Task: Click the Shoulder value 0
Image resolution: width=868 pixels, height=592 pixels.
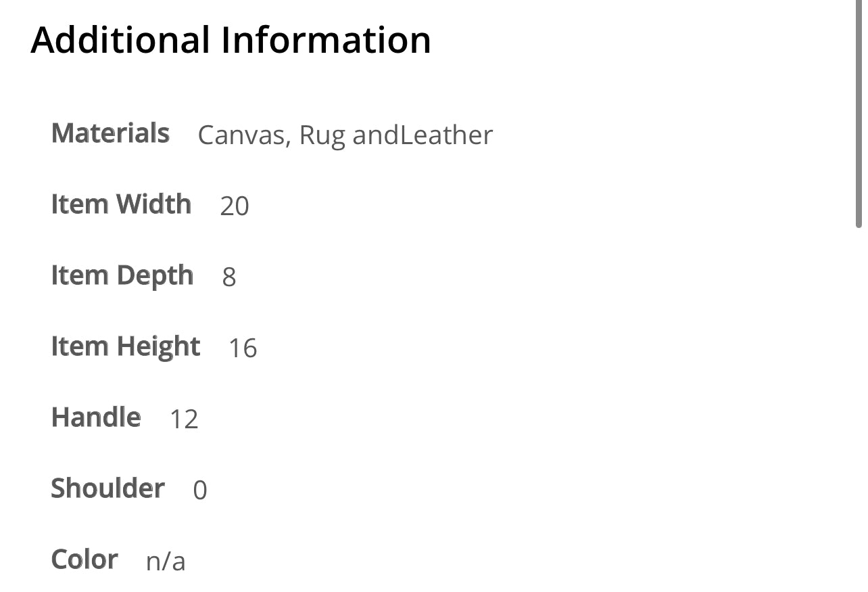Action: point(200,490)
